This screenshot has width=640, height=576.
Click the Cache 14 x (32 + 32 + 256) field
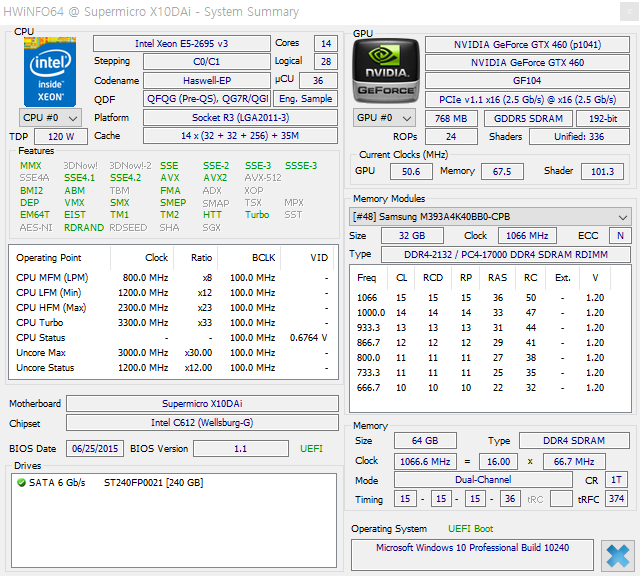click(240, 136)
